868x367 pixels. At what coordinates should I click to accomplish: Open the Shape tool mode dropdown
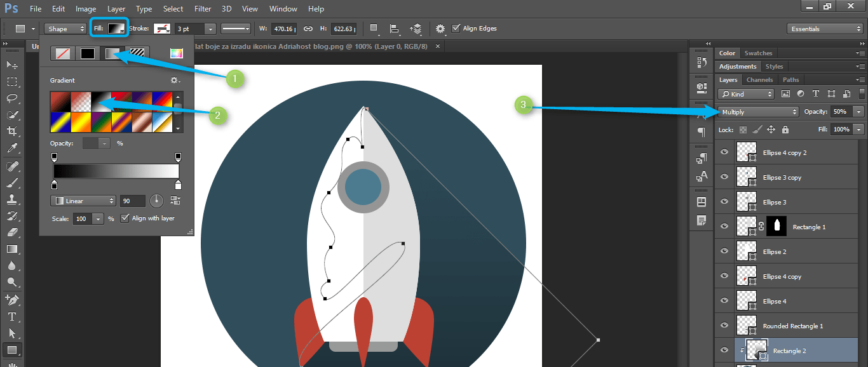tap(65, 29)
